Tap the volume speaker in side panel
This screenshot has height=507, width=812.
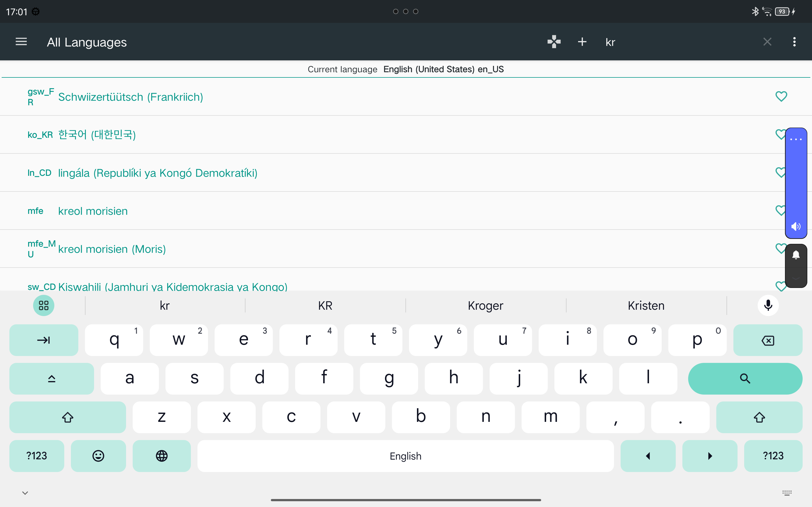[795, 227]
